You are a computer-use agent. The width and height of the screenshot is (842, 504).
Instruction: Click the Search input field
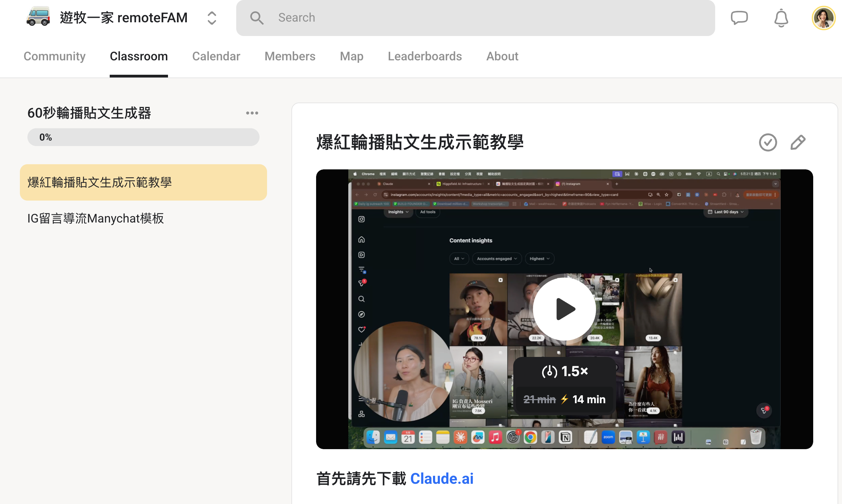pyautogui.click(x=476, y=18)
